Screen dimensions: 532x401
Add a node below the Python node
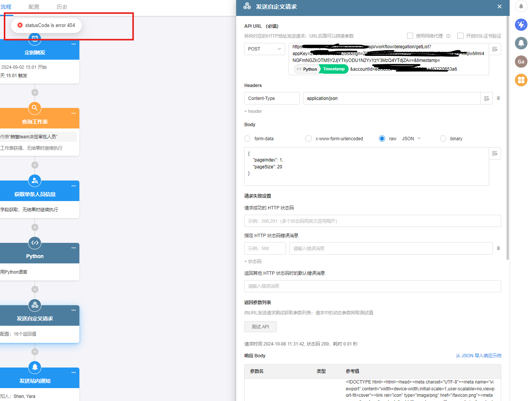[x=35, y=289]
